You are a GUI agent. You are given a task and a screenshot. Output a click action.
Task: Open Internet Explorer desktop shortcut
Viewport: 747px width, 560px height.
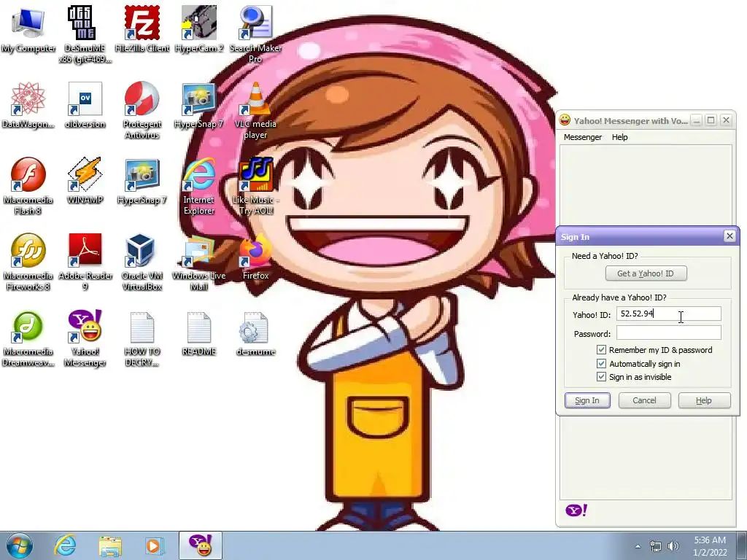[x=199, y=187]
